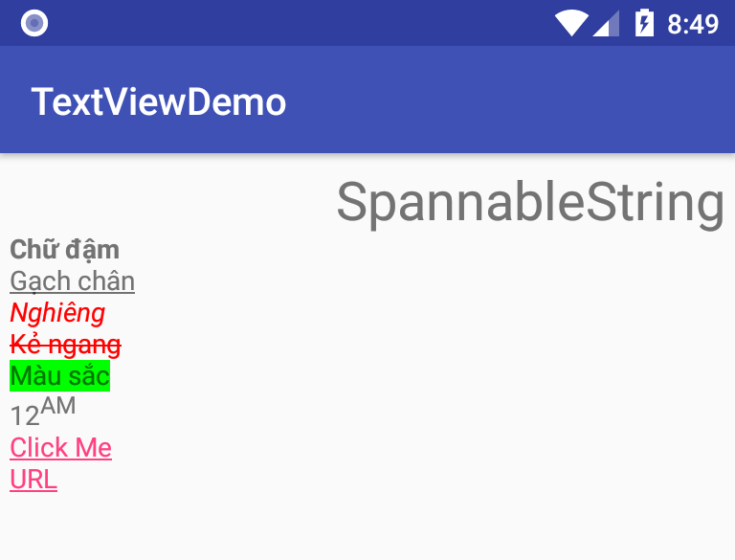Tap the 8:49 clock in status bar

coord(693,24)
